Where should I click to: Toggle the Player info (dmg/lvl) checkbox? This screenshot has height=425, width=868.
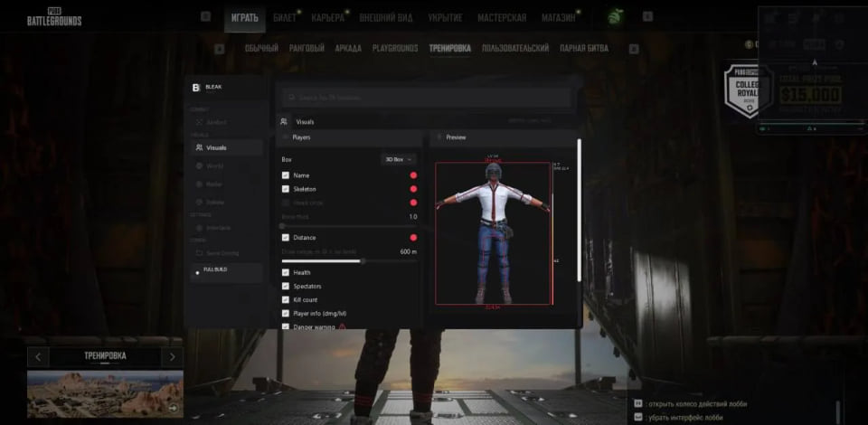285,314
